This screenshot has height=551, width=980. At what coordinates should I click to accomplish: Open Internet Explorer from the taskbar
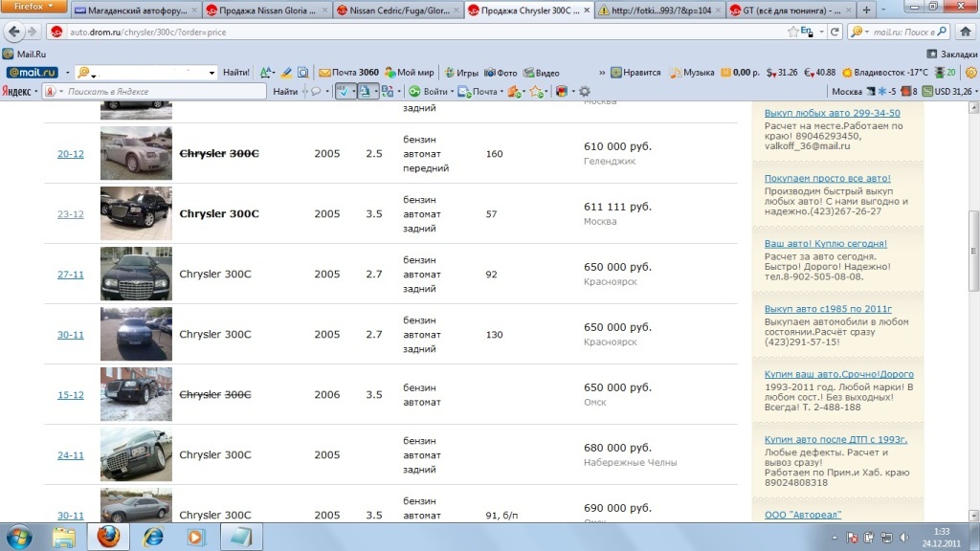(x=152, y=536)
